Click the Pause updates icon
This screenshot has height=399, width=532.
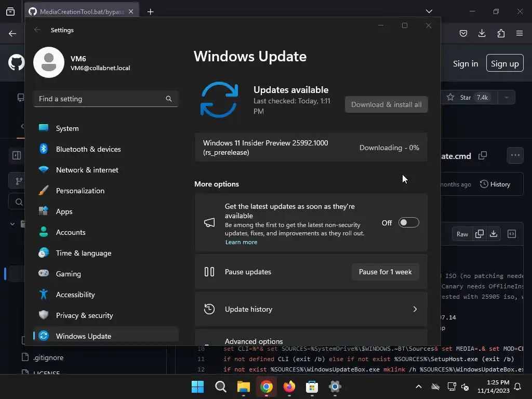pos(209,272)
